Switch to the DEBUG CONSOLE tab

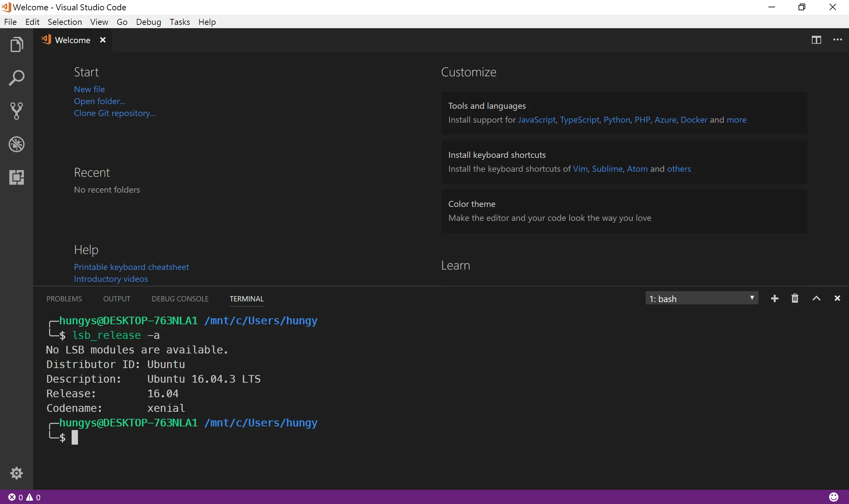(x=180, y=299)
